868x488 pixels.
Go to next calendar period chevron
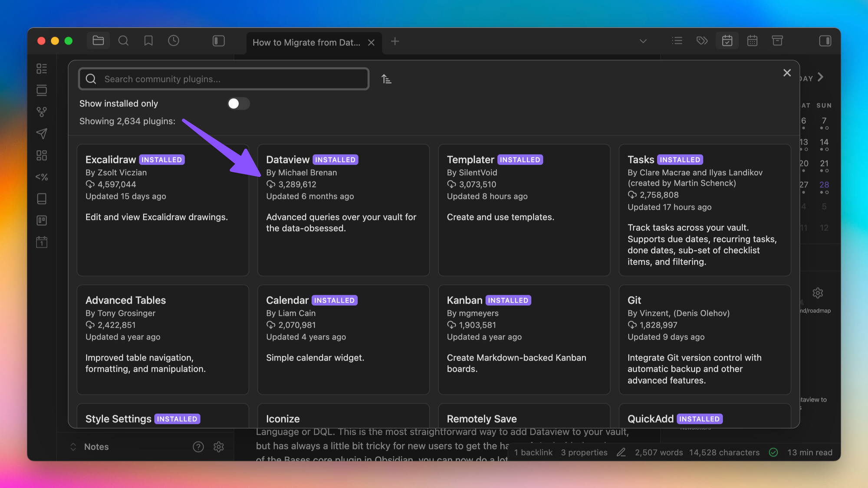tap(820, 77)
